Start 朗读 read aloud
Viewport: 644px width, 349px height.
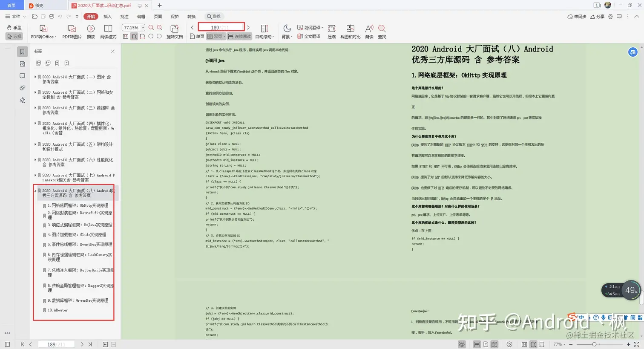369,32
